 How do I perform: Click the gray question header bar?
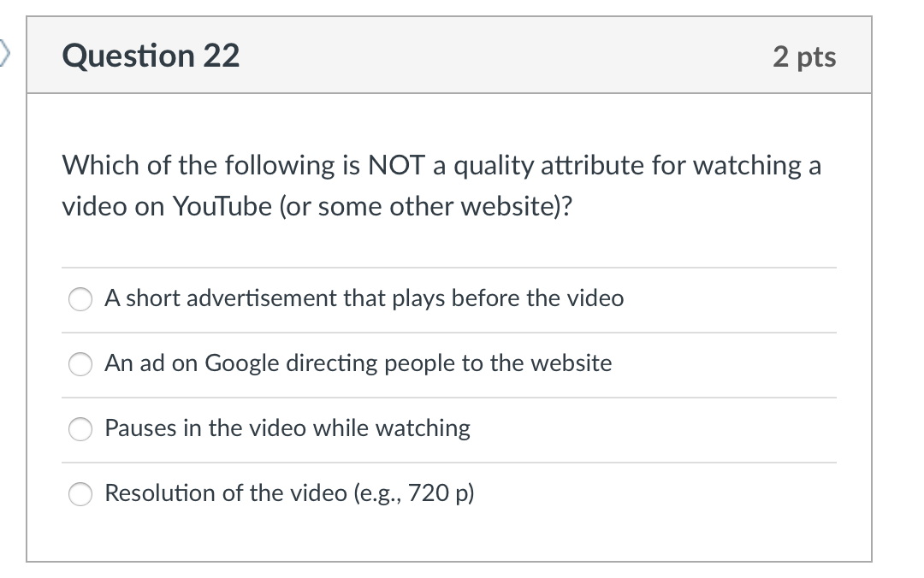[513, 55]
